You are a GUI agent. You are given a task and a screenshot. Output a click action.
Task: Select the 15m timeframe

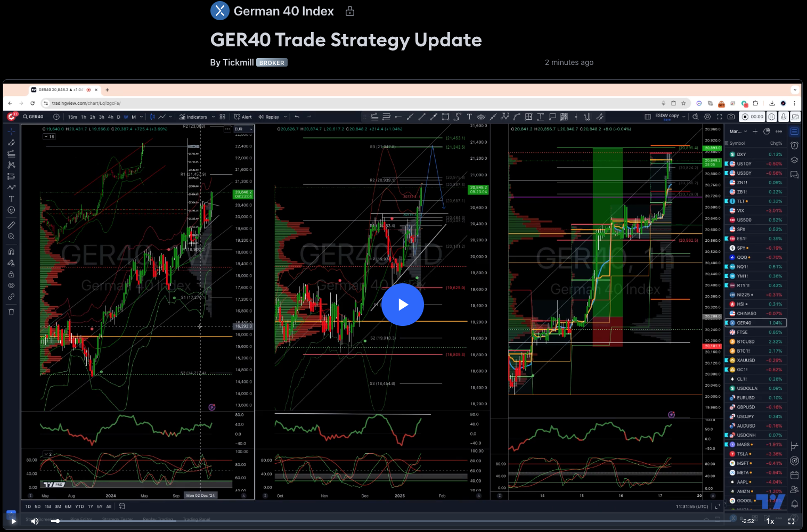click(x=72, y=117)
